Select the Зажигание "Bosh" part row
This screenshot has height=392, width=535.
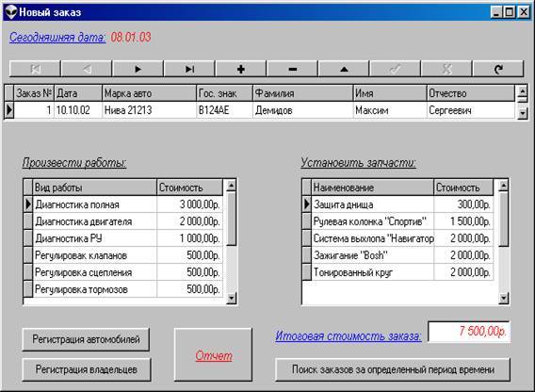402,255
